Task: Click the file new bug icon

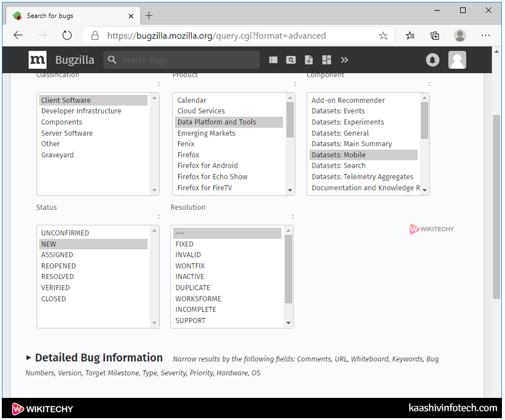Action: pos(308,60)
